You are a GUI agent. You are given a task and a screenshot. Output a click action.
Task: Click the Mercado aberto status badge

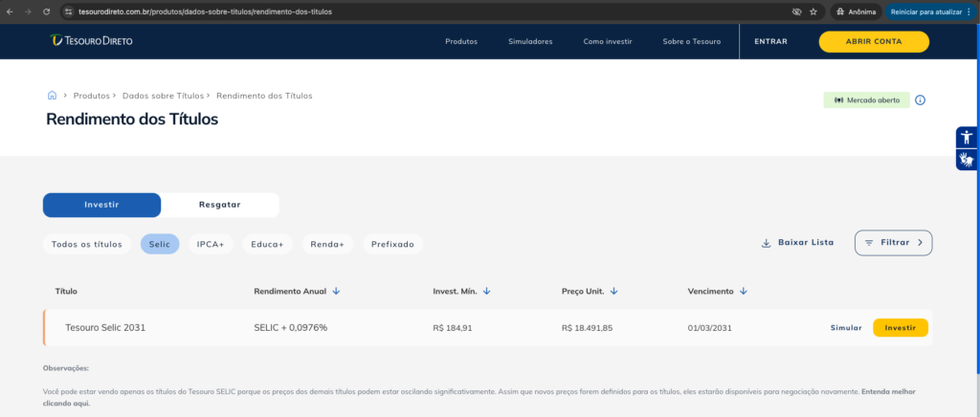pyautogui.click(x=866, y=99)
